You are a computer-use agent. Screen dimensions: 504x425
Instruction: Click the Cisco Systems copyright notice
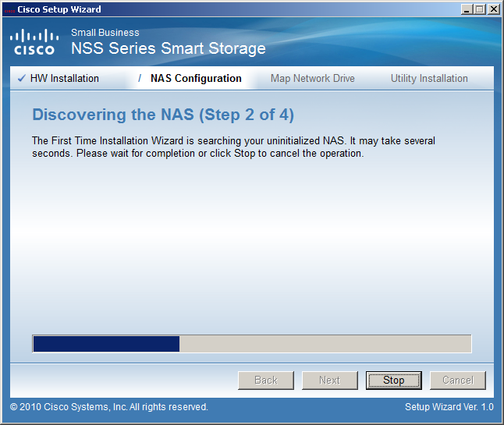coord(109,407)
